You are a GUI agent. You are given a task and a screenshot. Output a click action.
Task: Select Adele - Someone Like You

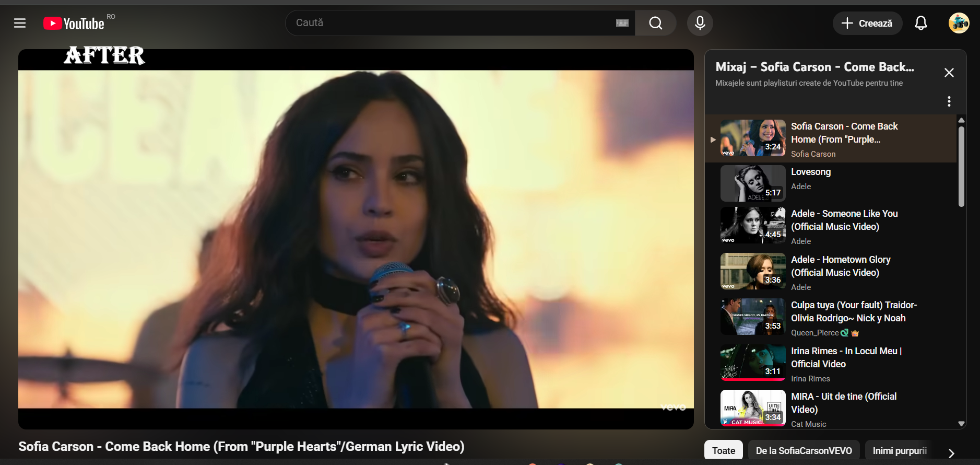click(844, 220)
